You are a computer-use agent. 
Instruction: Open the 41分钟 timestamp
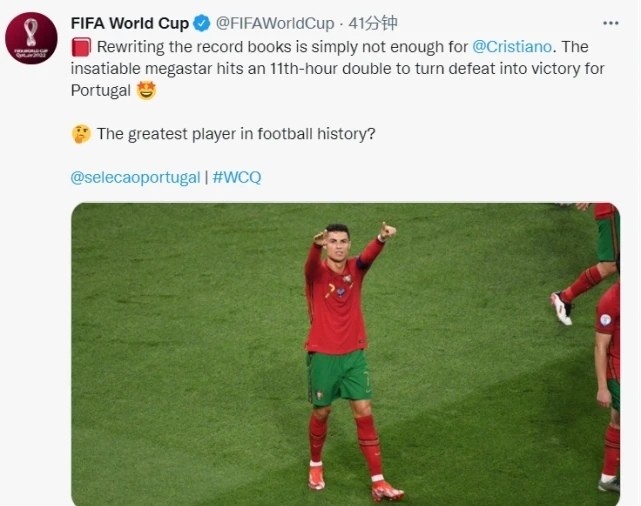point(373,23)
